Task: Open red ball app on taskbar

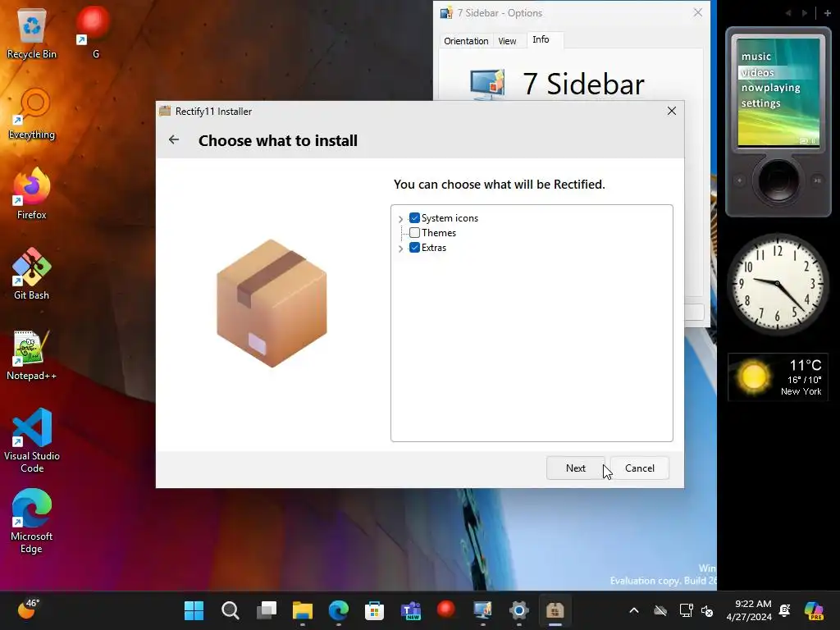Action: (446, 609)
